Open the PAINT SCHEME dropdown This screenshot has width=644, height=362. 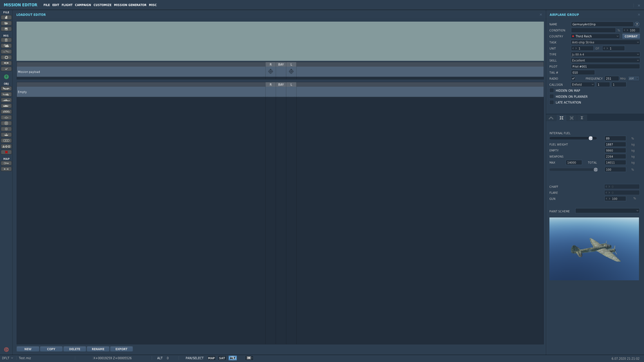click(607, 211)
